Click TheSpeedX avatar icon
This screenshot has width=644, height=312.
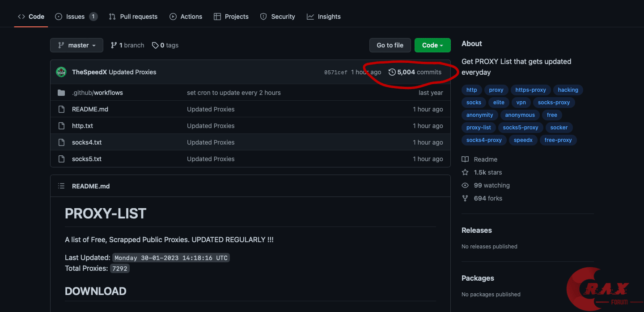pos(61,72)
